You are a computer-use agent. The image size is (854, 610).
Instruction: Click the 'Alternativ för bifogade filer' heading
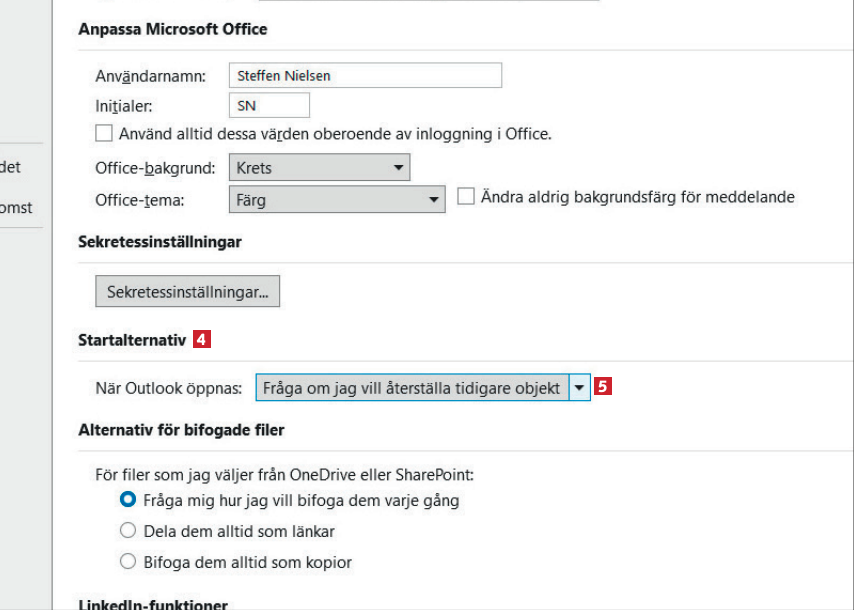[x=181, y=431]
